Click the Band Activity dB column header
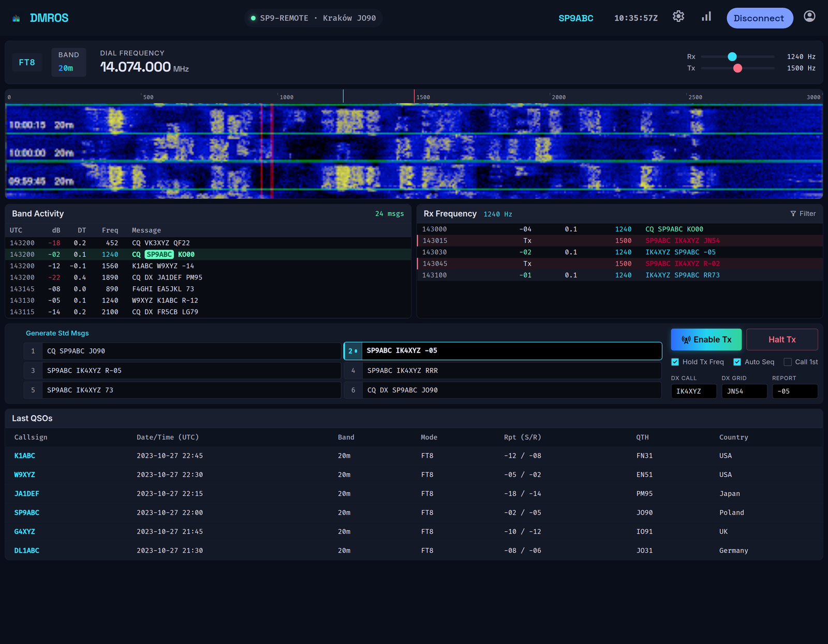The width and height of the screenshot is (828, 644). click(x=56, y=230)
